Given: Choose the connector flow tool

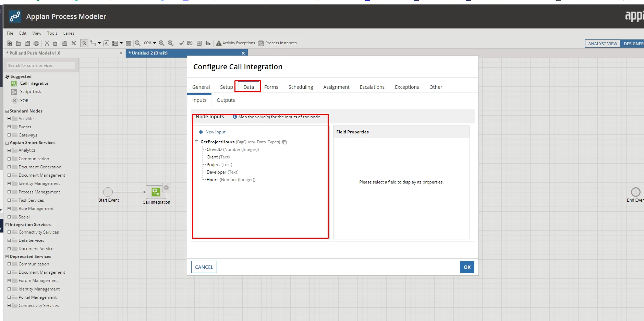Looking at the screenshot, I should tap(93, 43).
